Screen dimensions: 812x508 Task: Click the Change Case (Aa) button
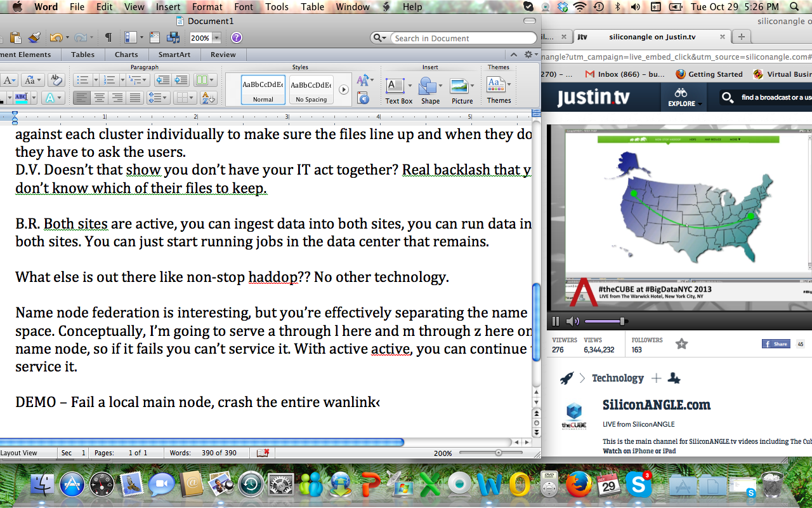point(32,80)
